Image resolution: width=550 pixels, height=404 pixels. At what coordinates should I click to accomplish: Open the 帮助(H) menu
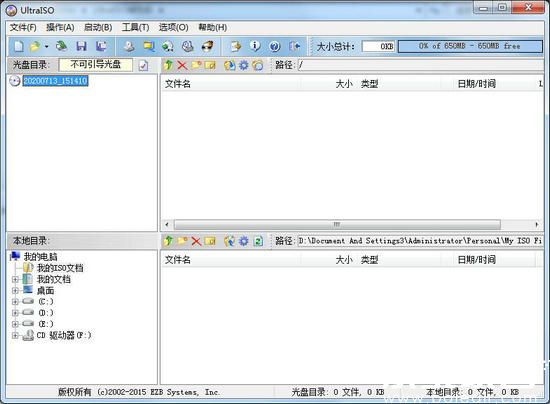[x=213, y=27]
